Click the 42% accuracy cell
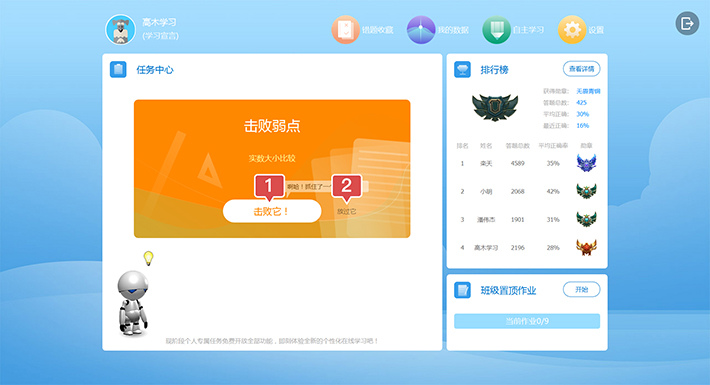This screenshot has height=385, width=710. tap(553, 192)
